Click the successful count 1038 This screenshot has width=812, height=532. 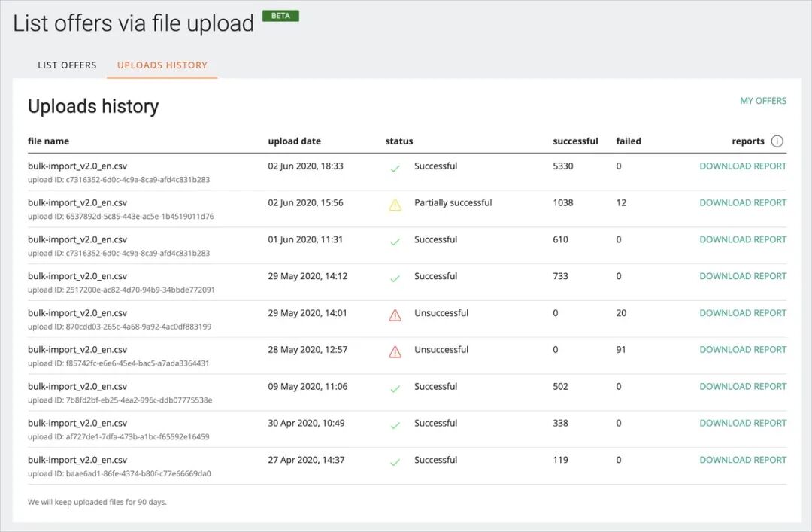tap(563, 202)
